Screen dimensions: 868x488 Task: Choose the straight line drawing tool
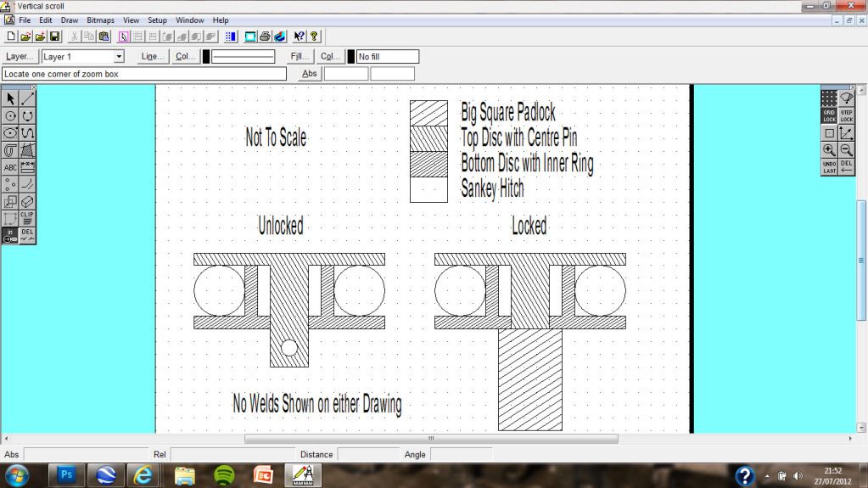point(27,98)
